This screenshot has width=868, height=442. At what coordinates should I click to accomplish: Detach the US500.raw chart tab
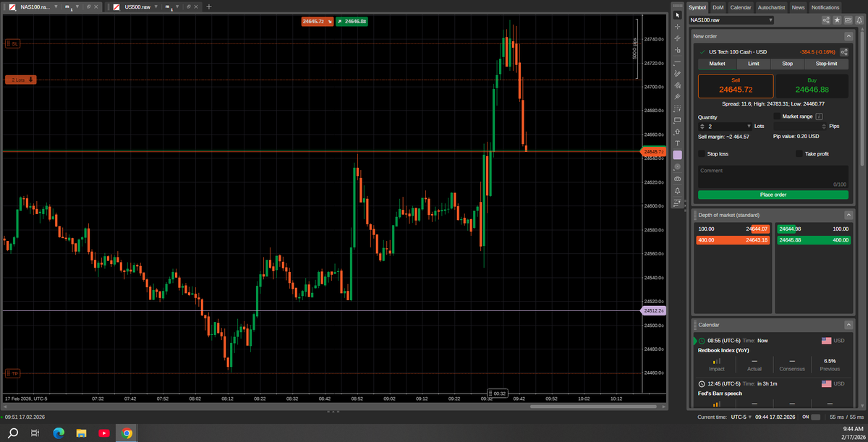(x=187, y=7)
